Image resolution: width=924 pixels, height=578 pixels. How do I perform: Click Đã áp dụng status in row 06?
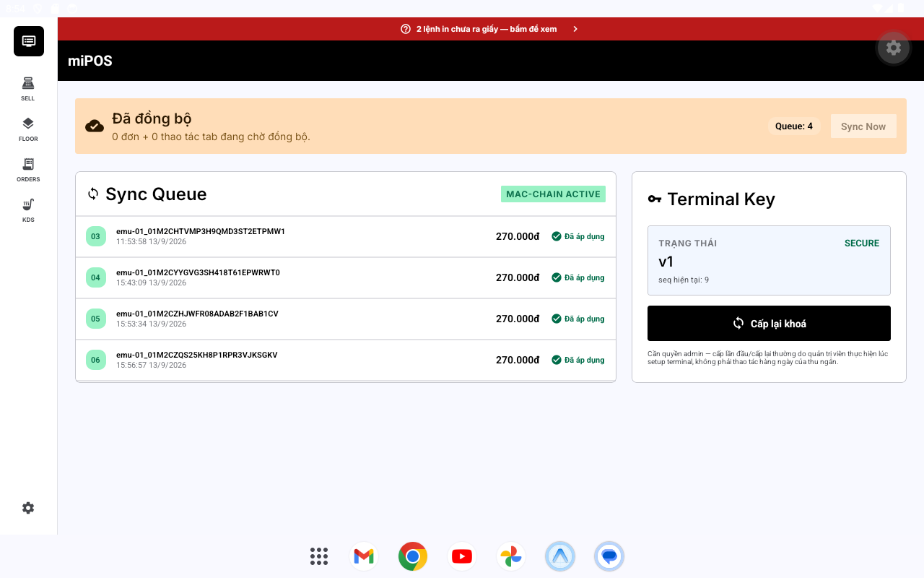coord(578,360)
